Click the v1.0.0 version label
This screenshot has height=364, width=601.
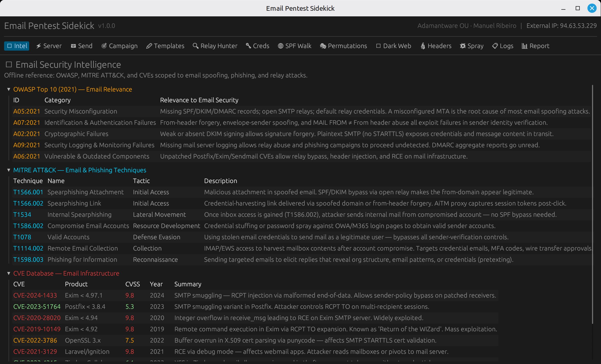(106, 26)
